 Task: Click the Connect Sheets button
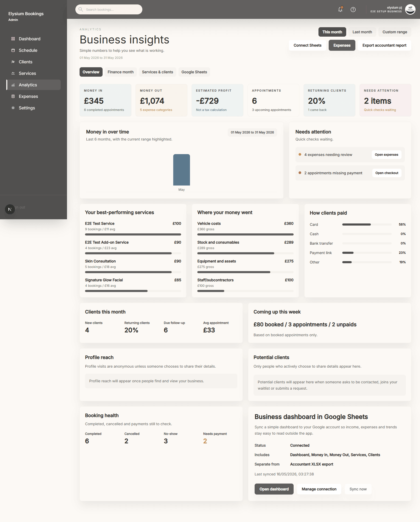(307, 45)
